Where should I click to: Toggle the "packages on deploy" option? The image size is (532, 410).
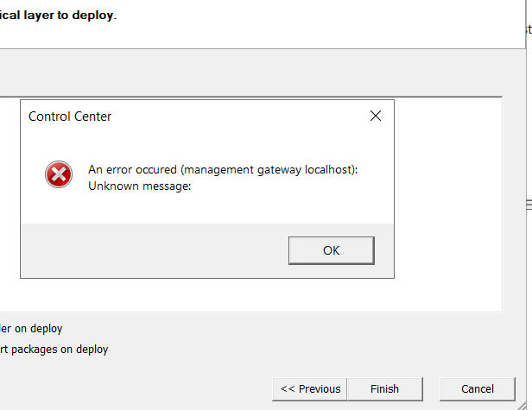pyautogui.click(x=54, y=350)
